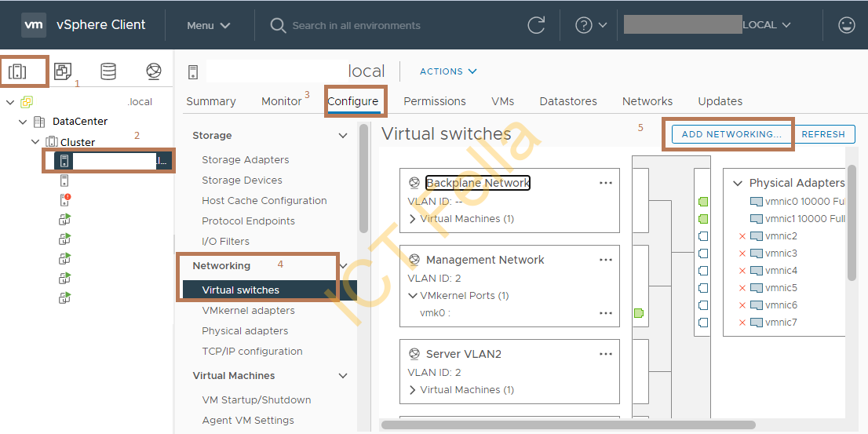Viewport: 868px width, 434px height.
Task: Open the Networking inventory view
Action: point(153,71)
